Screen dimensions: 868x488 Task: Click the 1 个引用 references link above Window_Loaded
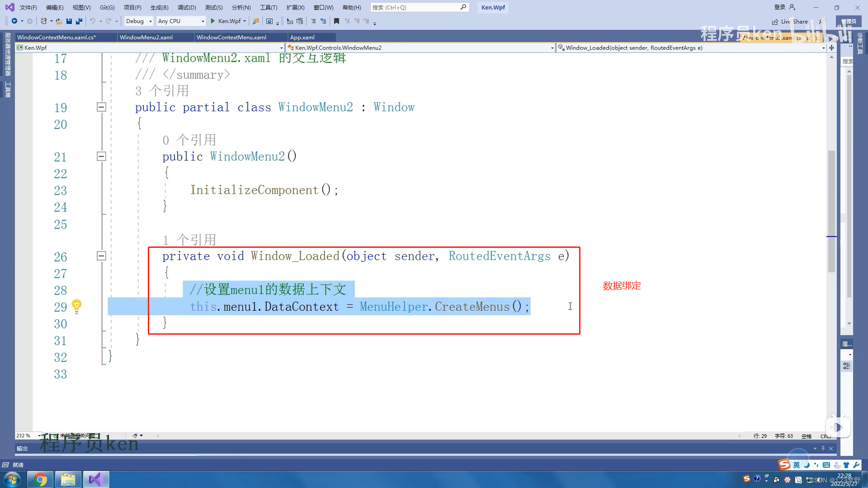[x=189, y=240]
